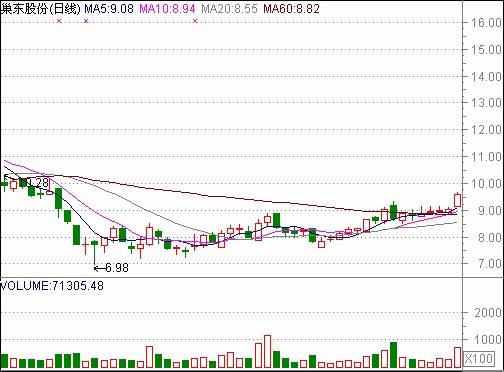Screen dimensions: 504x372
Task: Click the 16.00 price axis label
Action: pos(486,23)
